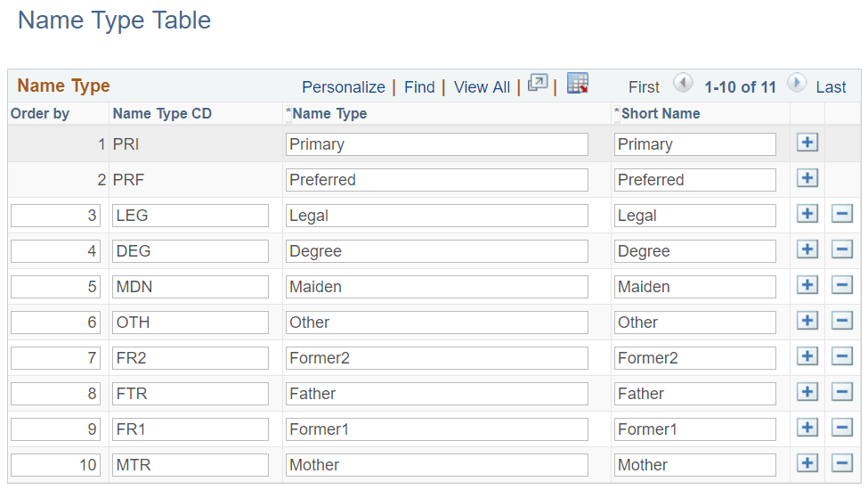Edit the Degree name type field
This screenshot has height=490, width=868.
436,251
